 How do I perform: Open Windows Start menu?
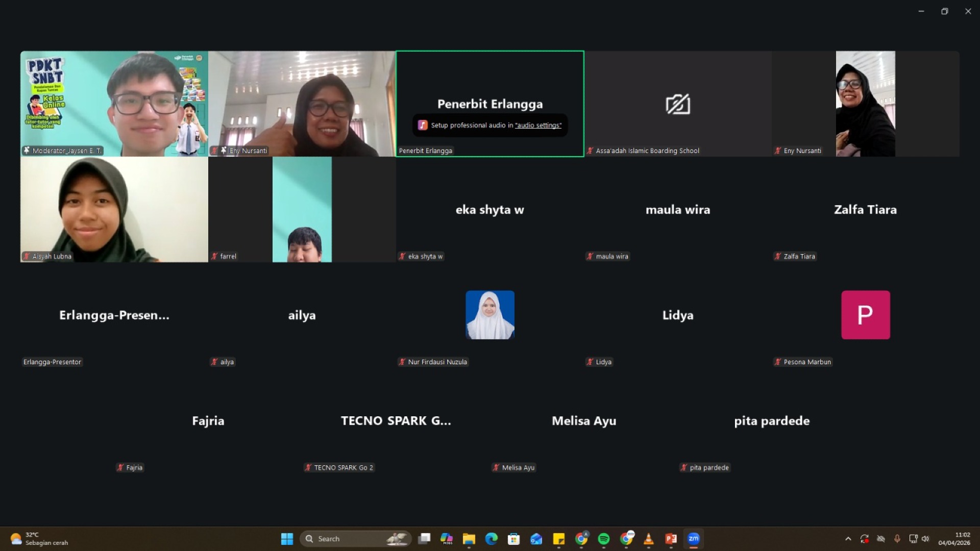287,539
